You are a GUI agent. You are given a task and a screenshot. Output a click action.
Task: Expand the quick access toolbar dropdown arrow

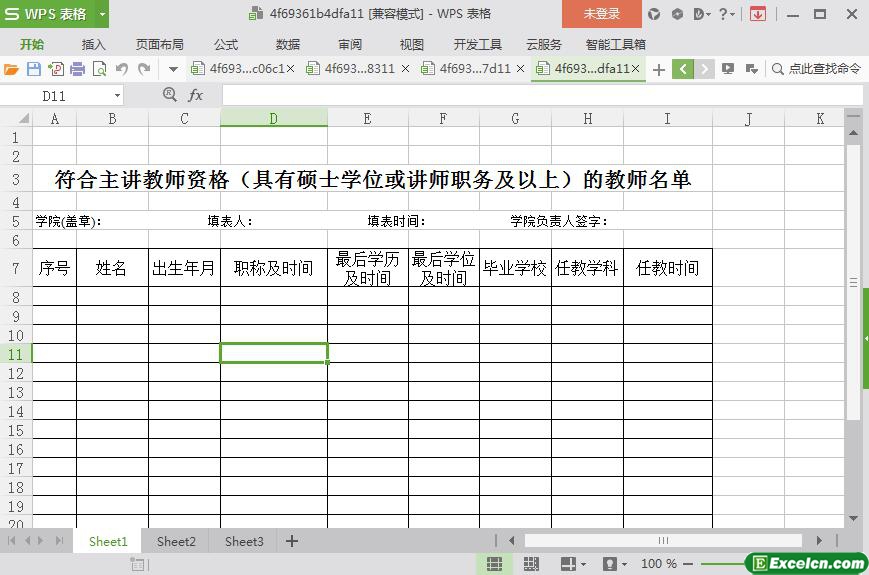click(173, 69)
